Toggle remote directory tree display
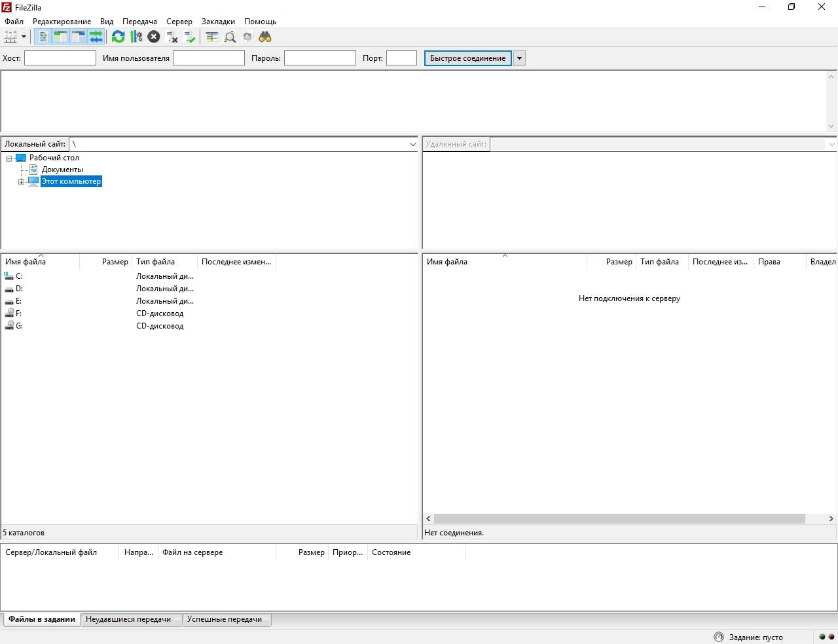This screenshot has height=644, width=838. coord(78,37)
